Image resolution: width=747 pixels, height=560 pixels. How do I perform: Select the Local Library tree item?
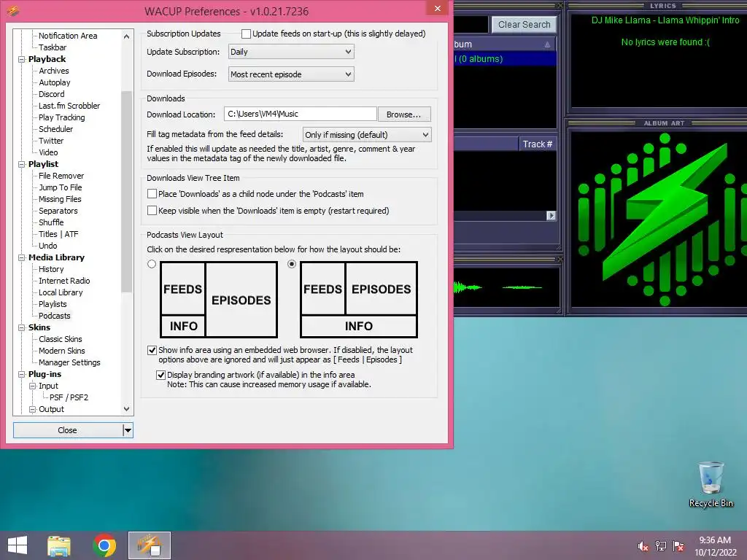tap(61, 292)
